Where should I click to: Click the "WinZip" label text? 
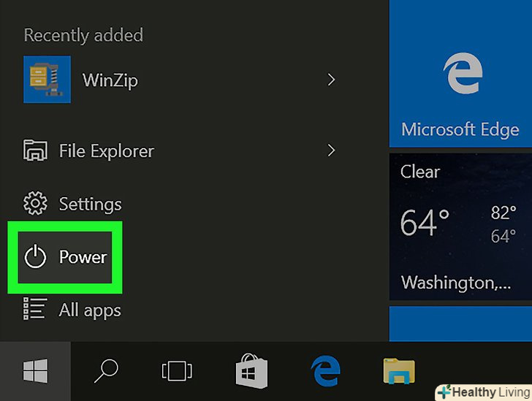pyautogui.click(x=110, y=81)
